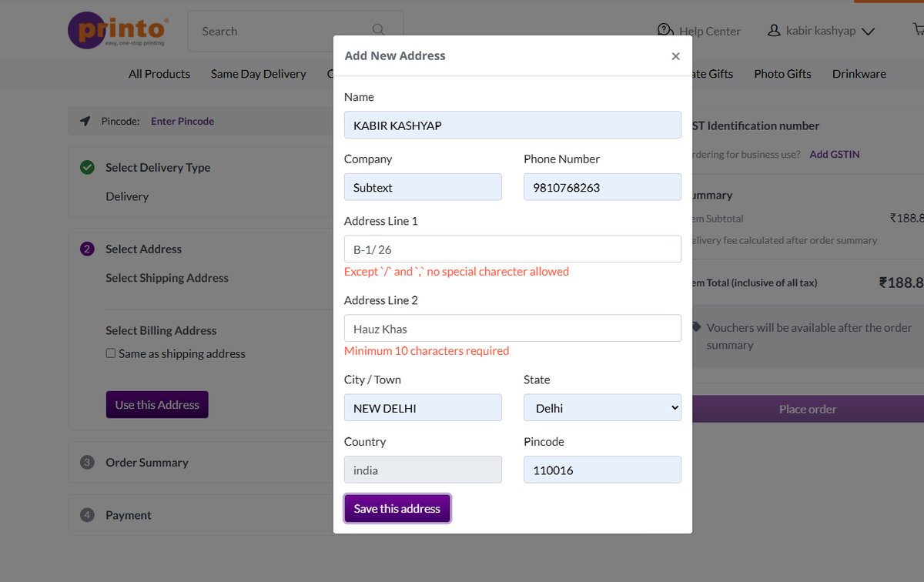Open Photo Gifts menu
This screenshot has height=582, width=924.
tap(782, 74)
